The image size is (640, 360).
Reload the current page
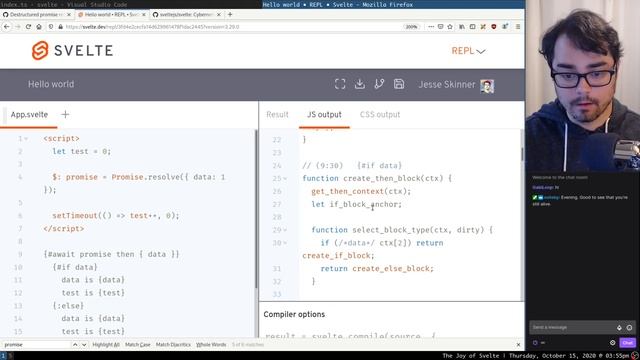28,27
